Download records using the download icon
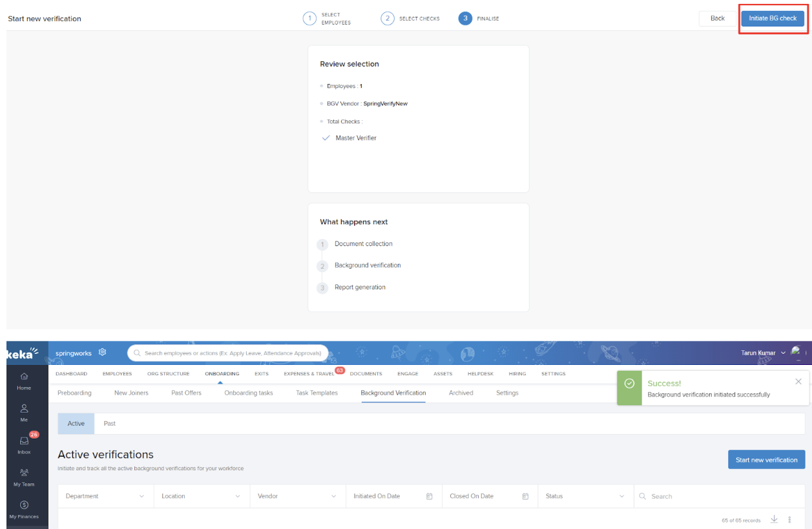The width and height of the screenshot is (812, 529). coord(774,520)
